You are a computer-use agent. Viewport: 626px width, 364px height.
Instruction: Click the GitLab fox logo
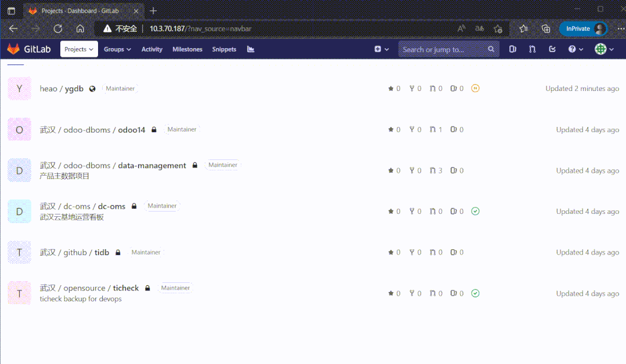pyautogui.click(x=13, y=49)
